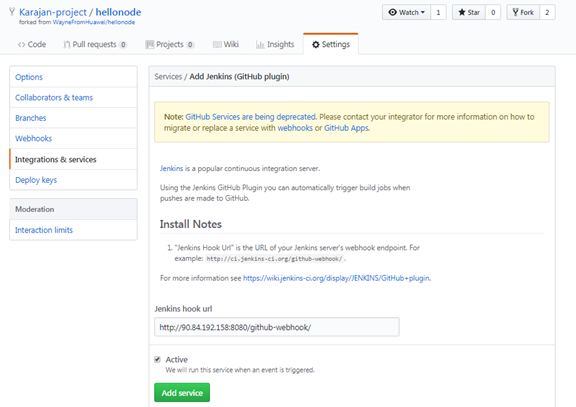
Task: Follow the webhooks link in the note
Action: [x=295, y=128]
